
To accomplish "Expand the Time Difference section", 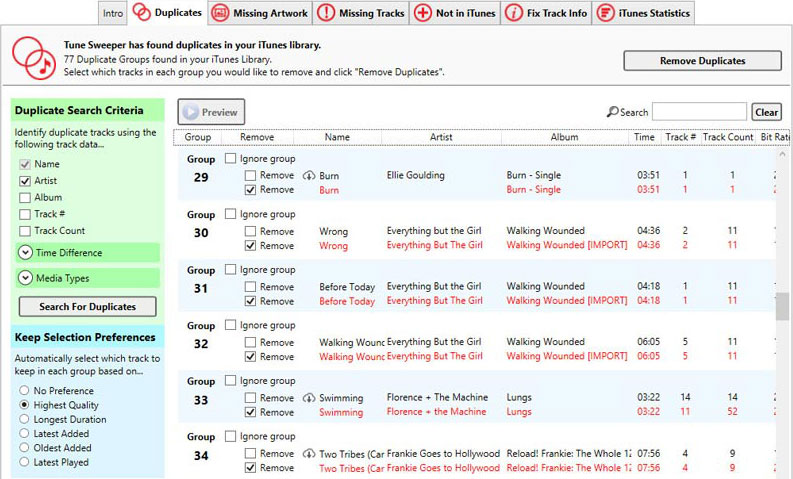I will point(87,252).
